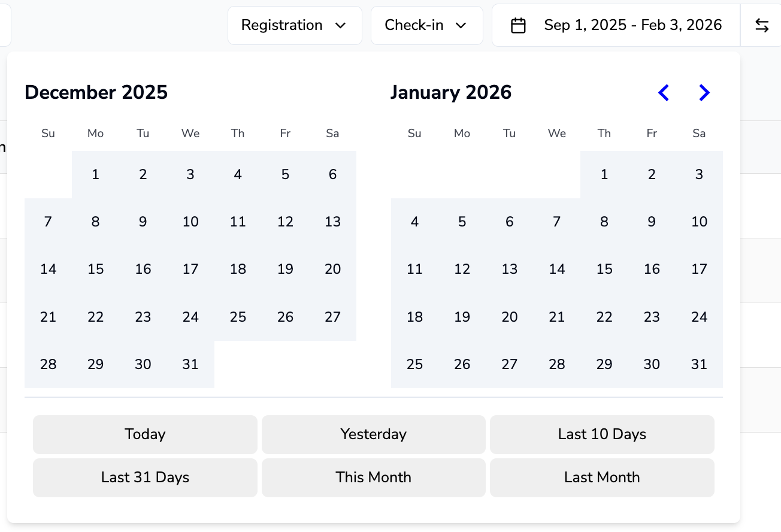Image resolution: width=781 pixels, height=532 pixels.
Task: Go to the previous month with left chevron
Action: pos(664,93)
